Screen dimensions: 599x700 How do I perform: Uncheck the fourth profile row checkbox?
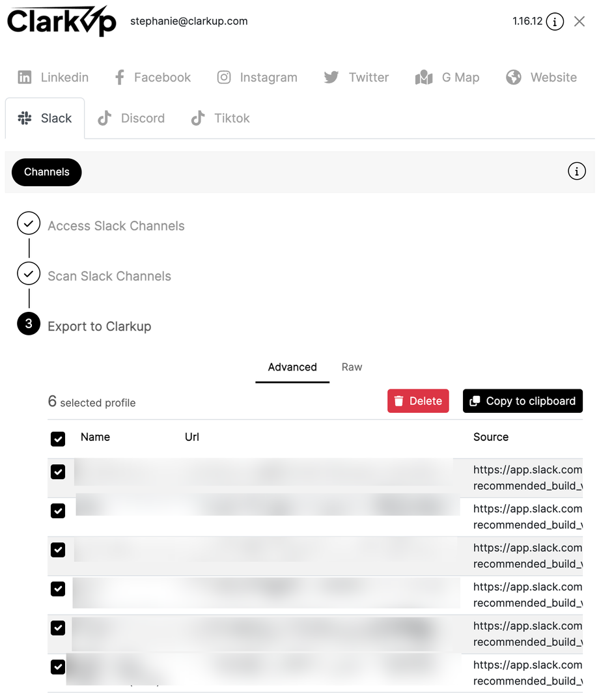point(58,589)
